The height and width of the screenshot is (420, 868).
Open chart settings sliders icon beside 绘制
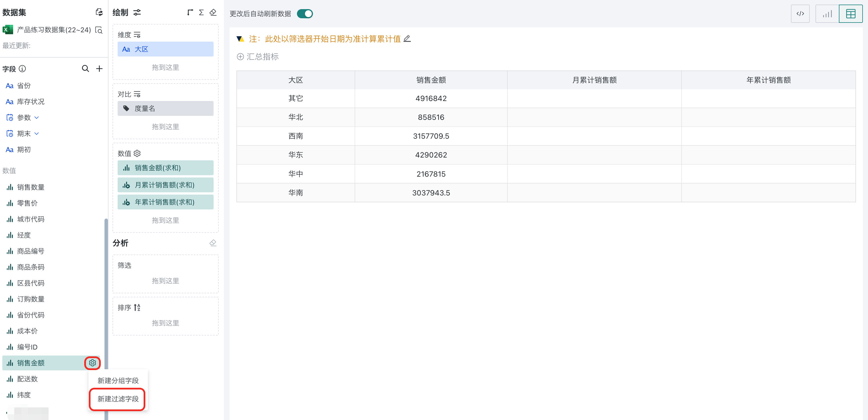(x=137, y=13)
